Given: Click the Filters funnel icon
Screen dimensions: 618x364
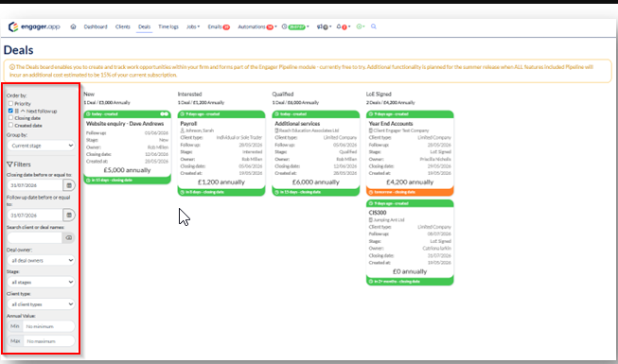Looking at the screenshot, I should [x=9, y=165].
